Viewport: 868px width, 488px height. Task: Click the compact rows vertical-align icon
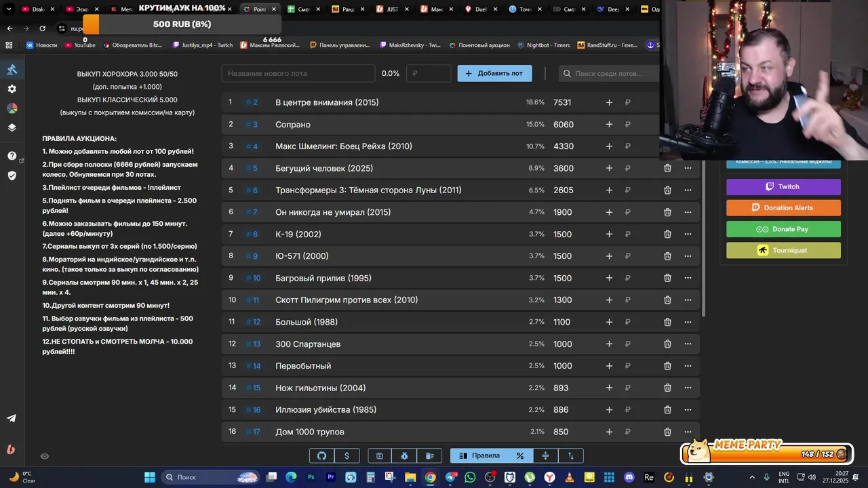[x=545, y=455]
